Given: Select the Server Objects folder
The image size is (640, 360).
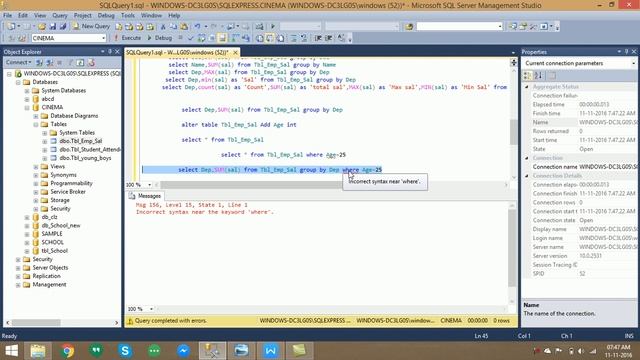Looking at the screenshot, I should point(50,268).
